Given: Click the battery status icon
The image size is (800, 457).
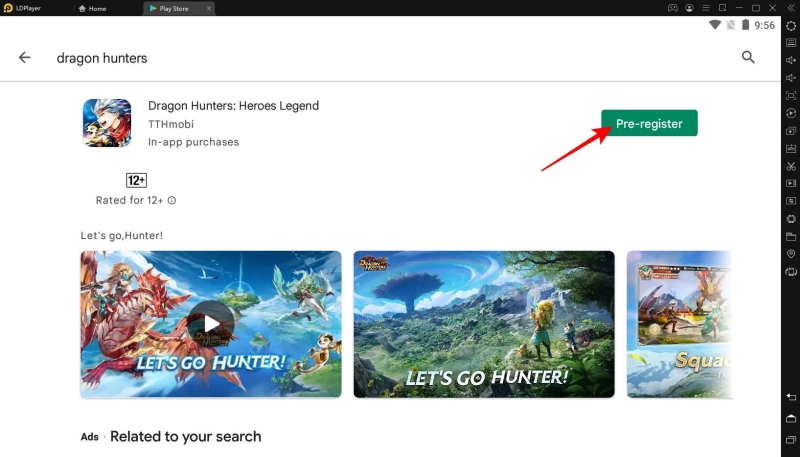Looking at the screenshot, I should [x=745, y=25].
